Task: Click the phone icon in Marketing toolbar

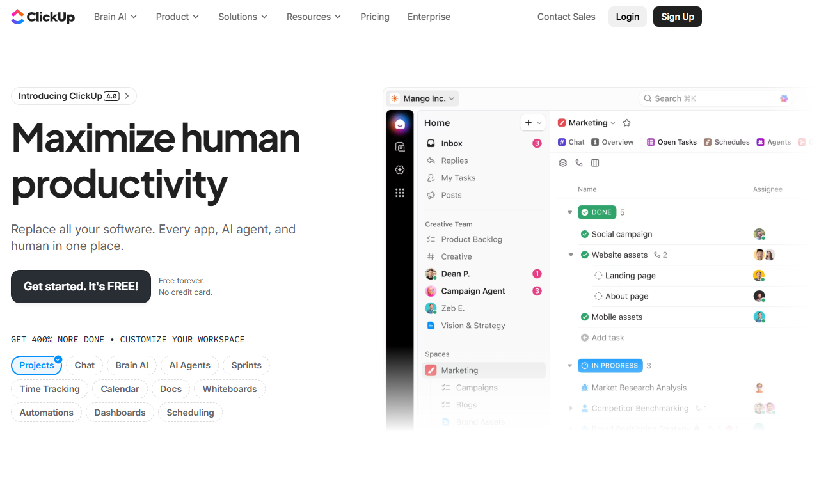Action: tap(579, 163)
